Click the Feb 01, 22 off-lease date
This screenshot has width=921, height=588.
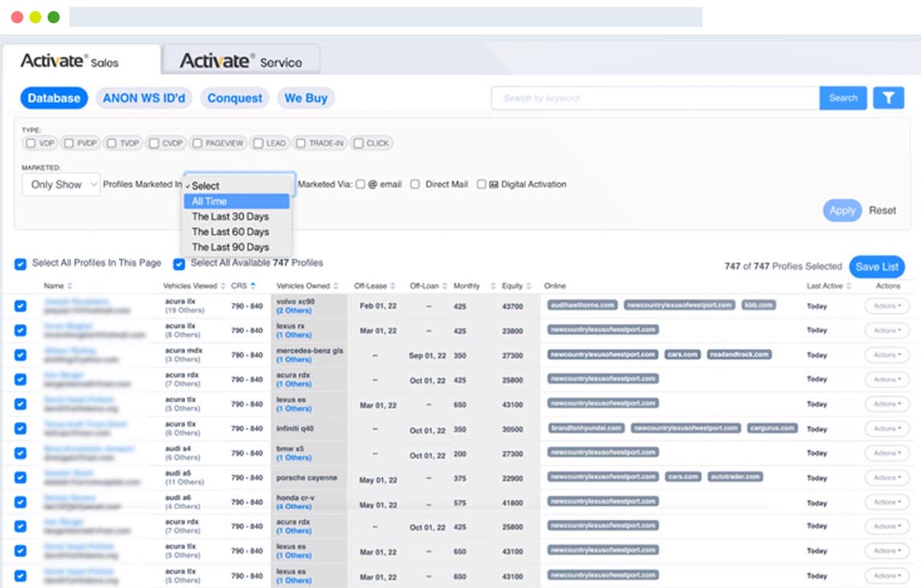pos(377,306)
